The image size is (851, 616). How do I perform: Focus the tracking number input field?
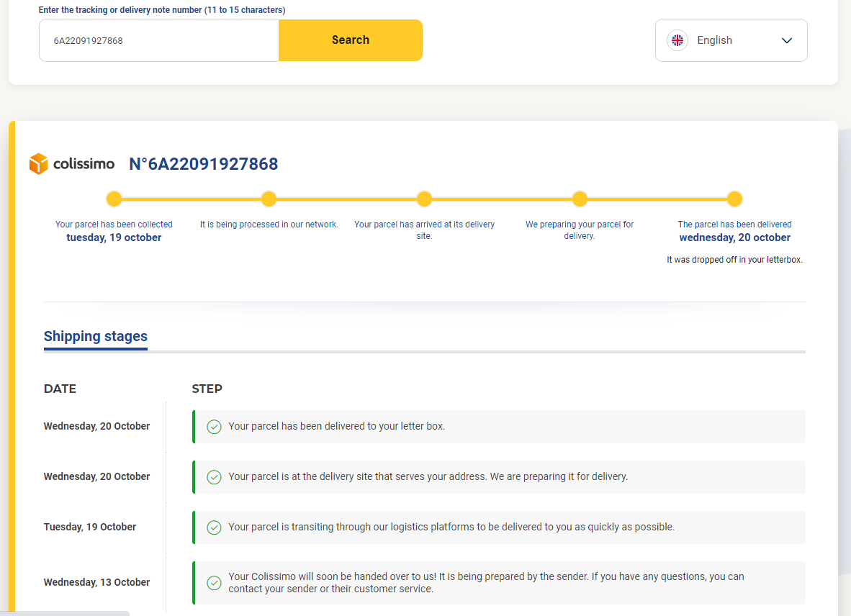click(158, 40)
